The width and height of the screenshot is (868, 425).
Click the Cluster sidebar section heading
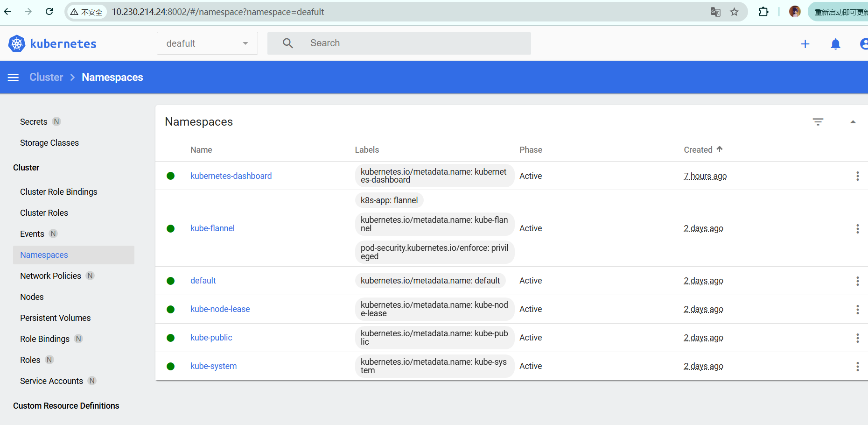click(x=26, y=168)
